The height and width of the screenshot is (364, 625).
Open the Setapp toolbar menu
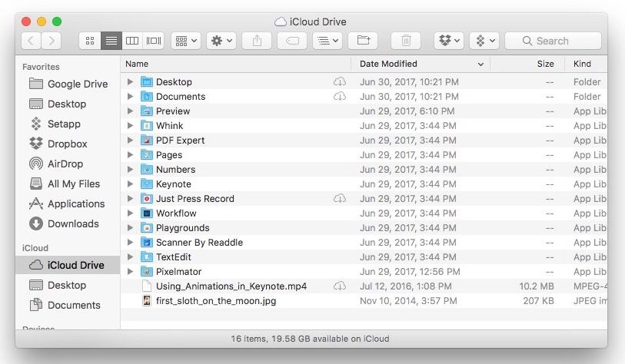coord(484,41)
